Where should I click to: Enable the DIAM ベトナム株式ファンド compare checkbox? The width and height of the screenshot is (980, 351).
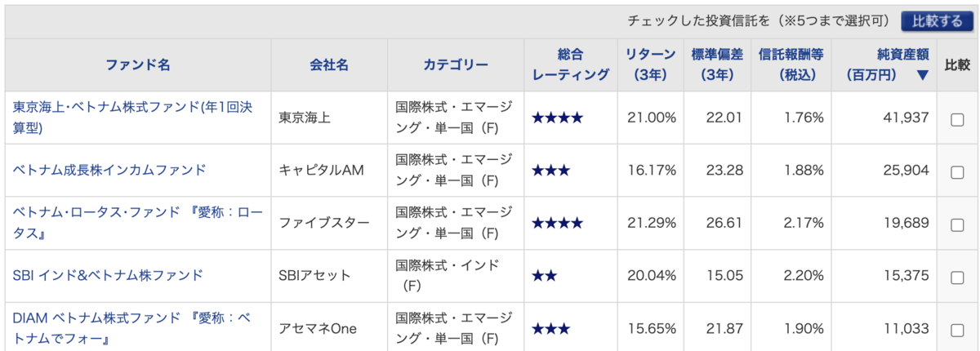tap(957, 330)
